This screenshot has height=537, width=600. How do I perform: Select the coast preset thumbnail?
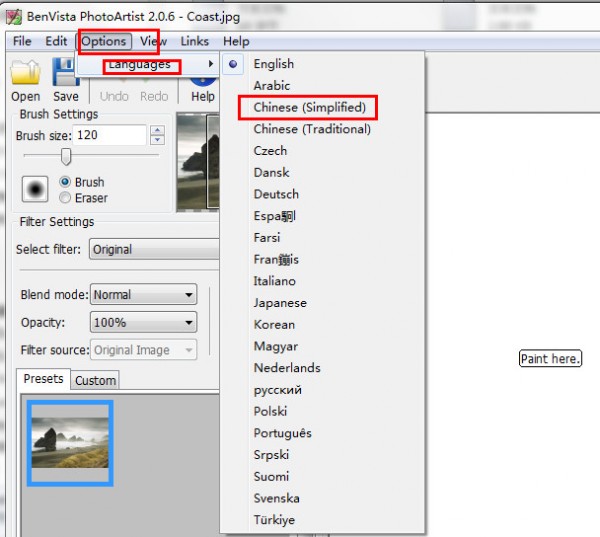click(x=70, y=443)
